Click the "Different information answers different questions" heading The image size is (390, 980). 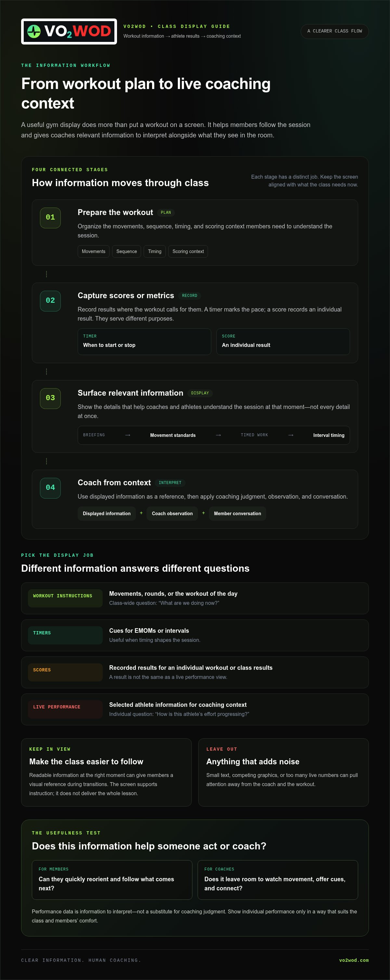[x=135, y=568]
